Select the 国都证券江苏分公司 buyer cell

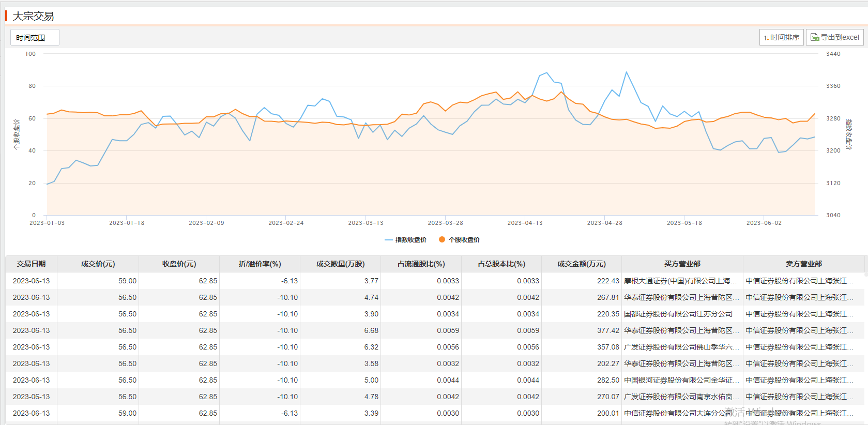tap(678, 314)
